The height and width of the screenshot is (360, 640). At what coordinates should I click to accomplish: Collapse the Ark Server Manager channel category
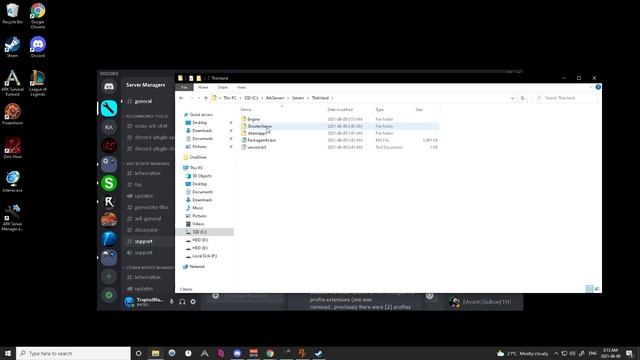(147, 164)
